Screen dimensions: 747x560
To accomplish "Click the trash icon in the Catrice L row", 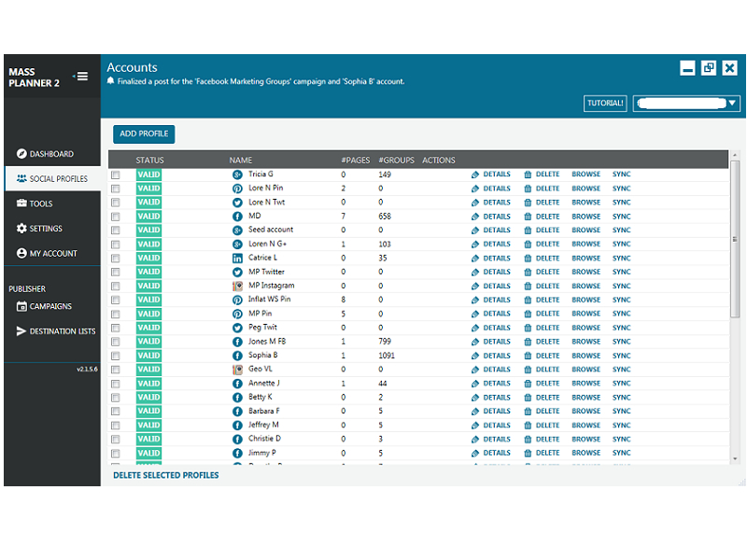I will coord(528,259).
